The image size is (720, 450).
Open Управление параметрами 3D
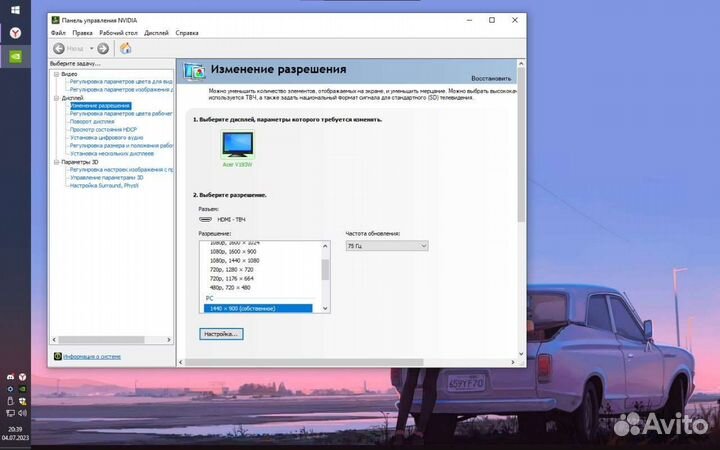(107, 178)
